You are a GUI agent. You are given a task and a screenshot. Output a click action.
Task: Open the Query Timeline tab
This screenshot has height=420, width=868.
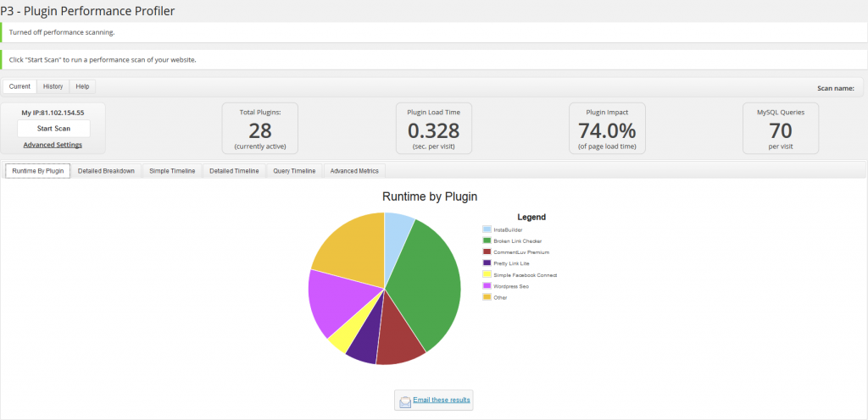[294, 171]
